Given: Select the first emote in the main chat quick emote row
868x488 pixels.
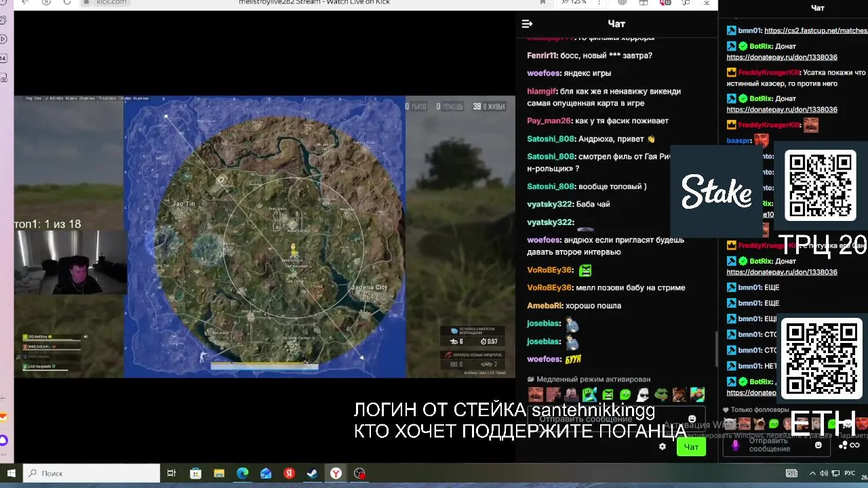Looking at the screenshot, I should 536,394.
